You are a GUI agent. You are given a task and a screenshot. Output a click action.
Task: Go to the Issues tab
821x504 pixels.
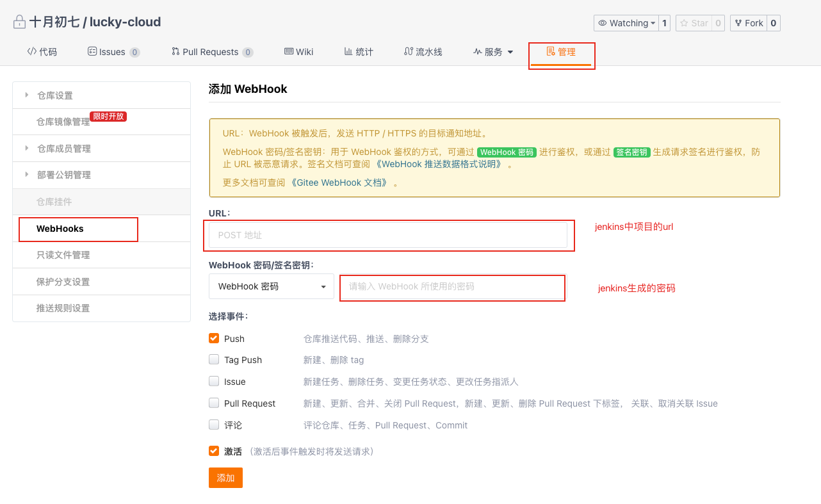tap(113, 52)
